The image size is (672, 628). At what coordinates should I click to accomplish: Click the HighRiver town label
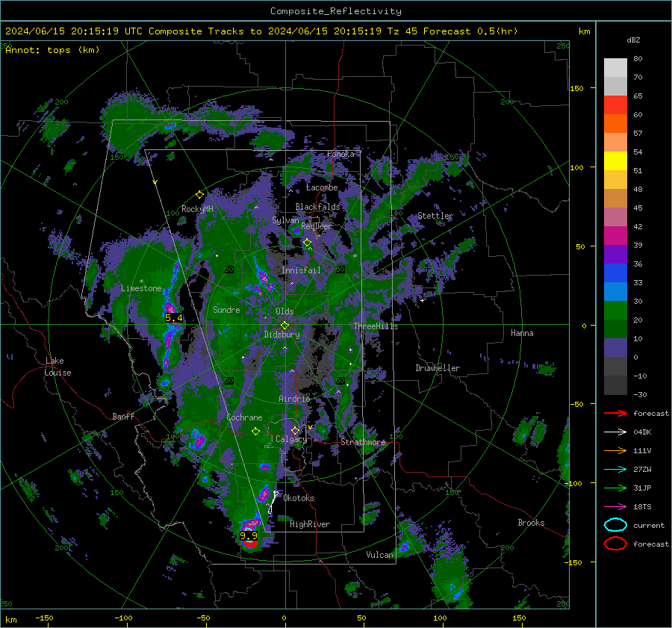pos(310,524)
